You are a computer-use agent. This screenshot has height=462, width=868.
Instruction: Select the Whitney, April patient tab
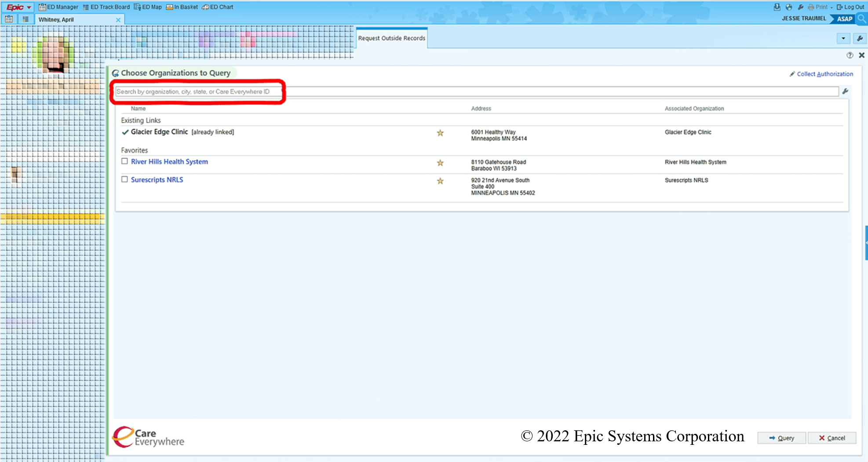pyautogui.click(x=56, y=20)
